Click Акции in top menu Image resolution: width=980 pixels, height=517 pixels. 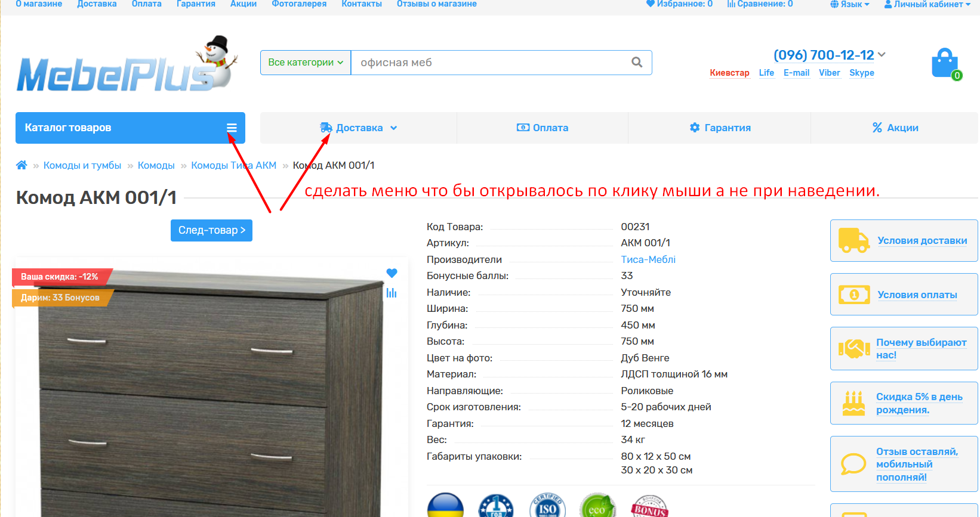tap(244, 4)
